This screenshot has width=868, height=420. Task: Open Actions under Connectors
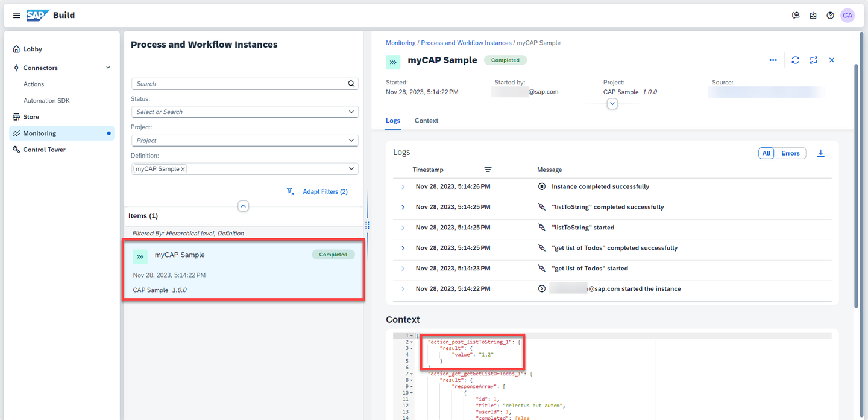(34, 84)
